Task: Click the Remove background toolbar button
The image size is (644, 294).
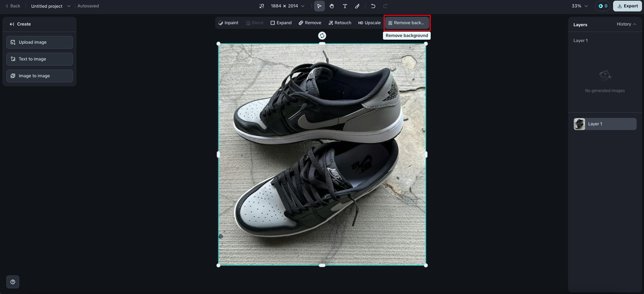Action: point(407,23)
